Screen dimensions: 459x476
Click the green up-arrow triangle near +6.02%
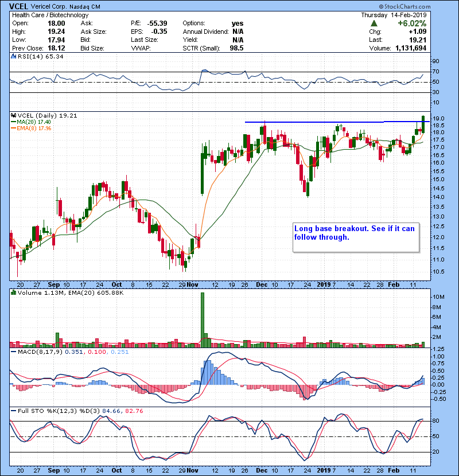[x=374, y=24]
